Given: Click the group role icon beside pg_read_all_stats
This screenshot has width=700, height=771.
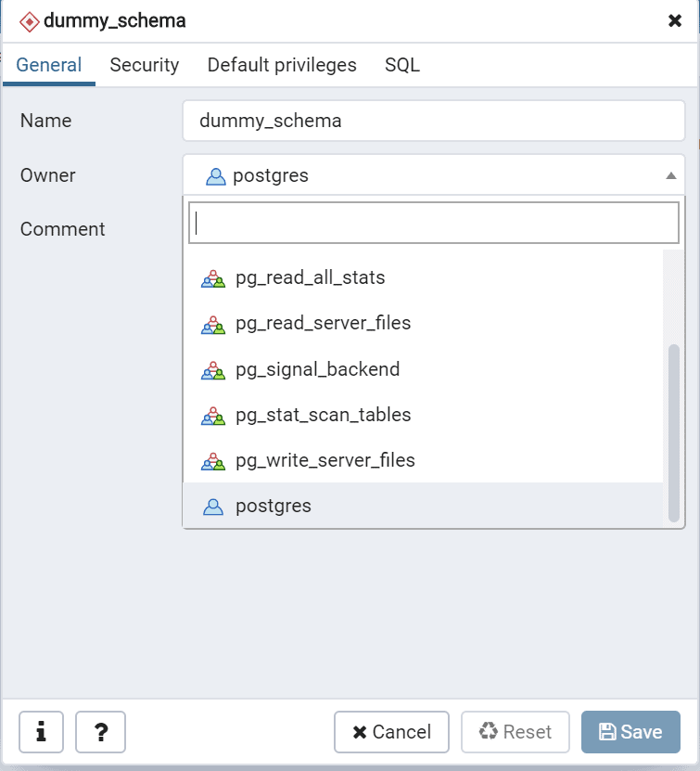Looking at the screenshot, I should [213, 278].
